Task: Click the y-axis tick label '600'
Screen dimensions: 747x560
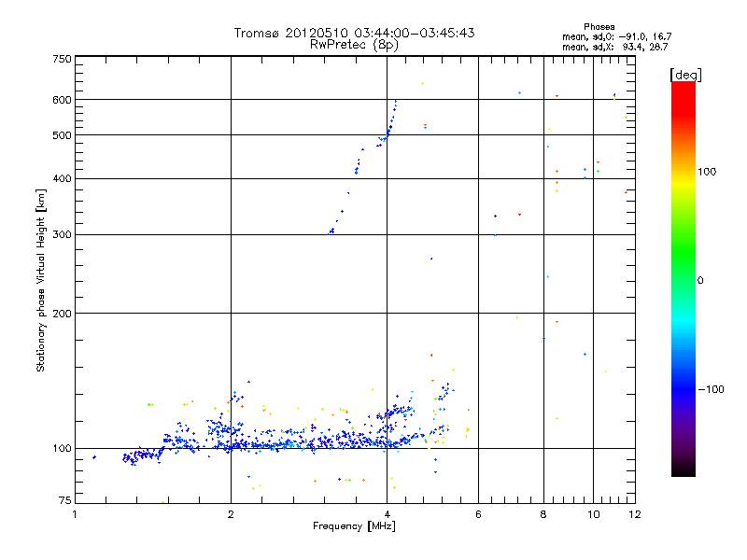Action: (62, 100)
